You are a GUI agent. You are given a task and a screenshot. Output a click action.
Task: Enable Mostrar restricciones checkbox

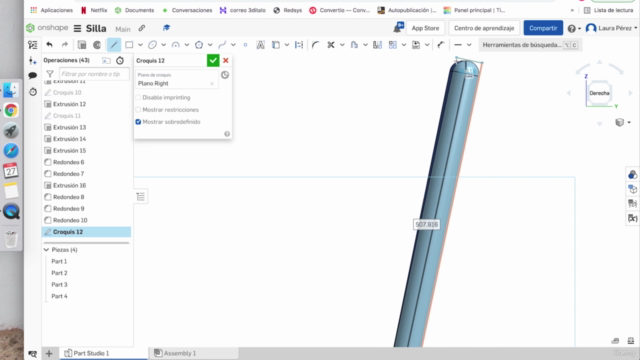click(x=138, y=110)
